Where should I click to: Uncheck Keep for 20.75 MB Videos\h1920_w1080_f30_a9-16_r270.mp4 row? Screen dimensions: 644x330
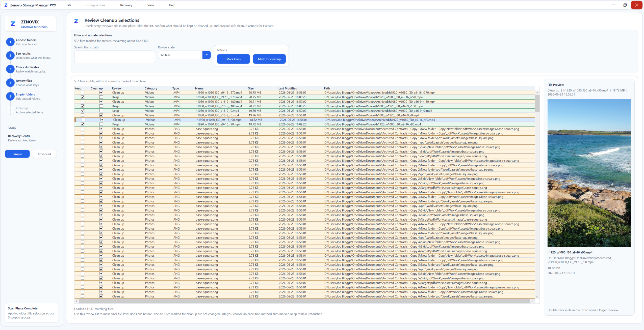tap(83, 97)
